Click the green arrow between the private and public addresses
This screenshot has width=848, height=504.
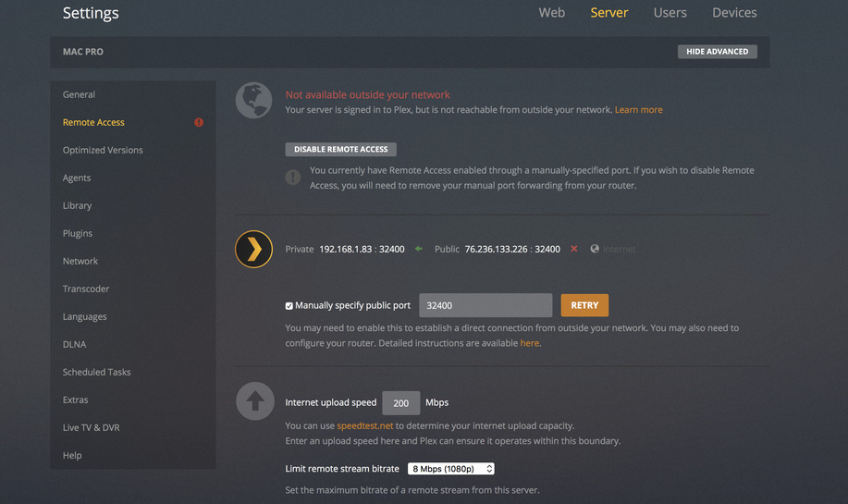(x=419, y=249)
